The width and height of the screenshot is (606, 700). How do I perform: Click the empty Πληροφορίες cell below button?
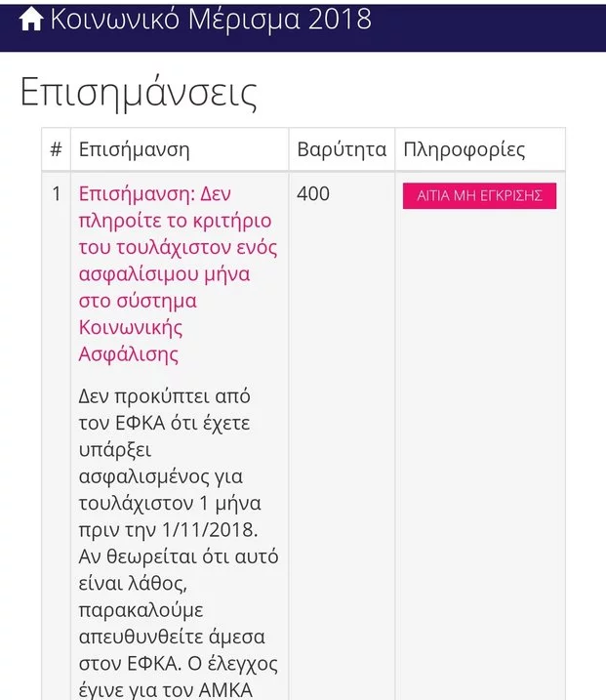click(x=480, y=455)
